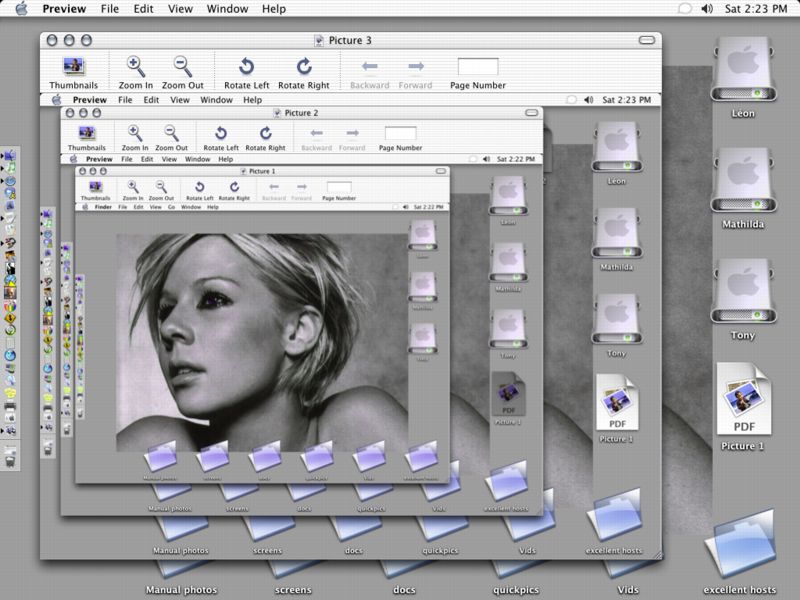800x600 pixels.
Task: Toggle toolbar with Picture 3's top-right pill button
Action: coord(648,41)
